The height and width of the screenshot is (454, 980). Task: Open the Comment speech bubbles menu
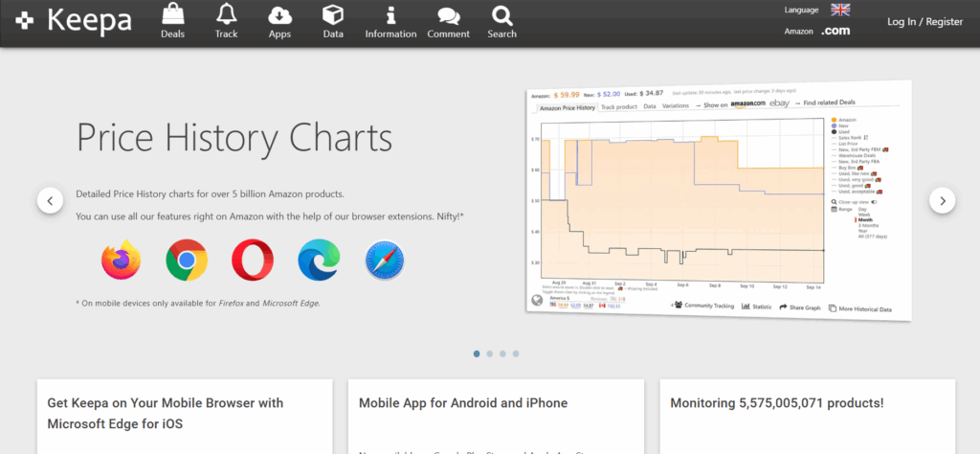(x=448, y=22)
